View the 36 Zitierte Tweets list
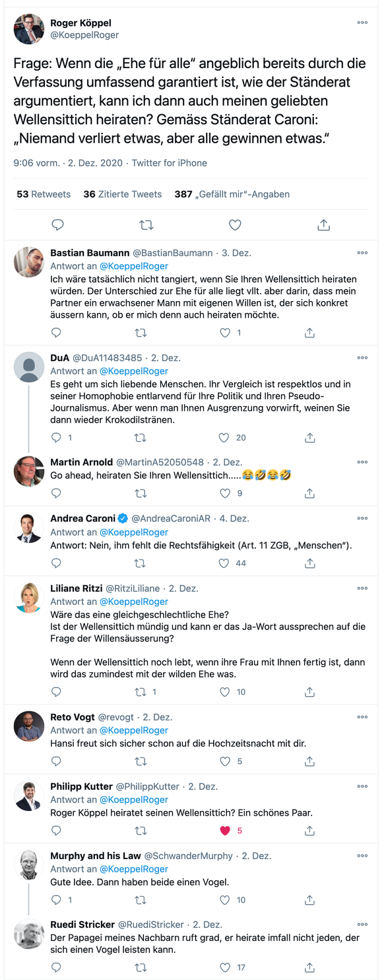This screenshot has height=980, width=384. [123, 194]
